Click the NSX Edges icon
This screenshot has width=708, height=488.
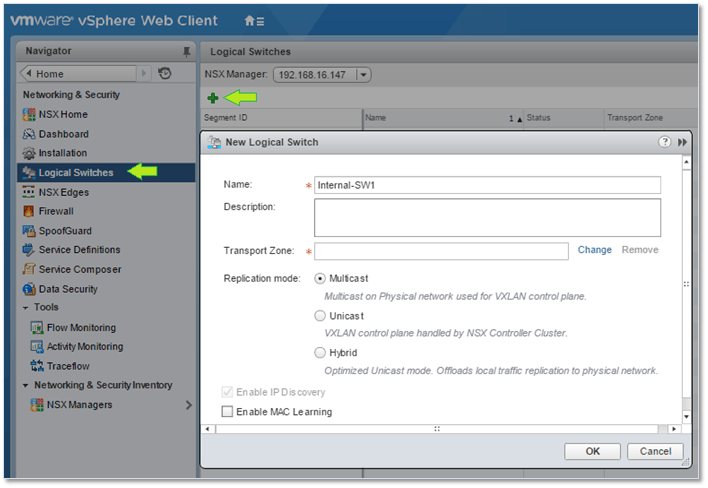coord(29,192)
